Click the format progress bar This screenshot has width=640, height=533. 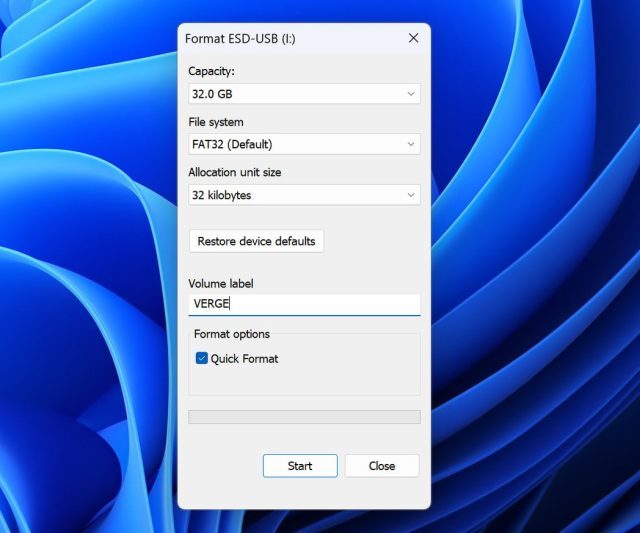[304, 417]
